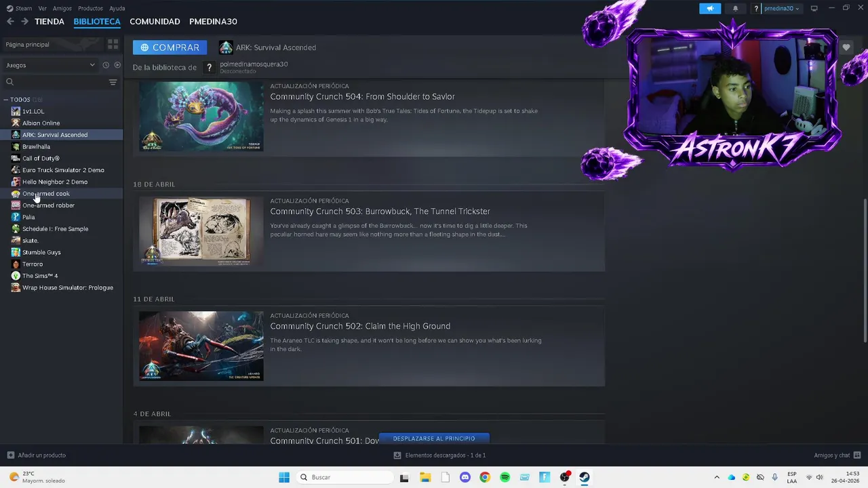Open advanced filter options icon

click(x=113, y=82)
